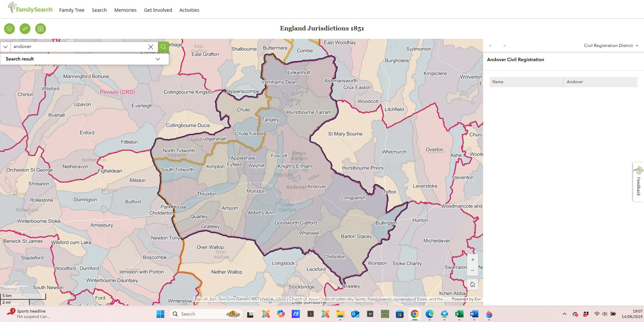Collapse the Search result panel
The image size is (644, 322).
click(x=158, y=59)
